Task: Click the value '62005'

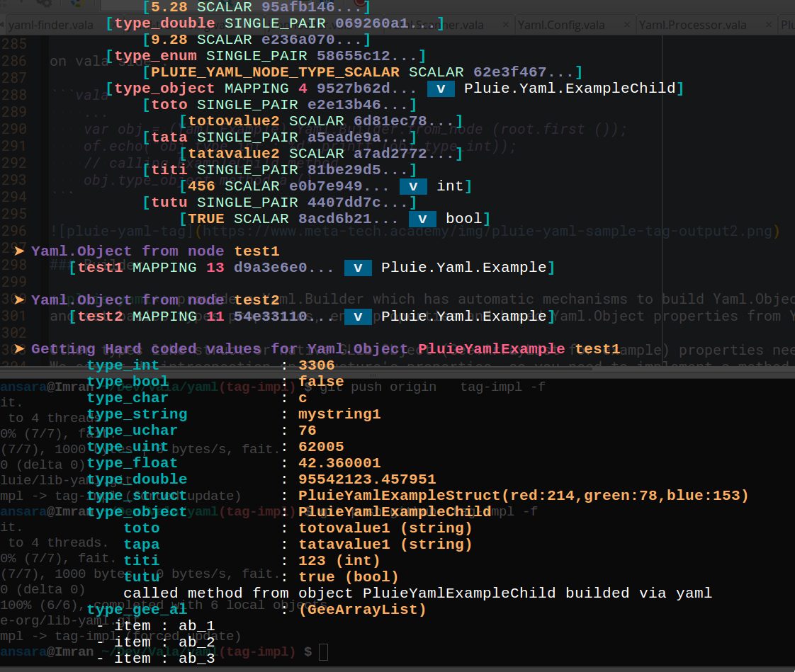Action: pos(321,447)
